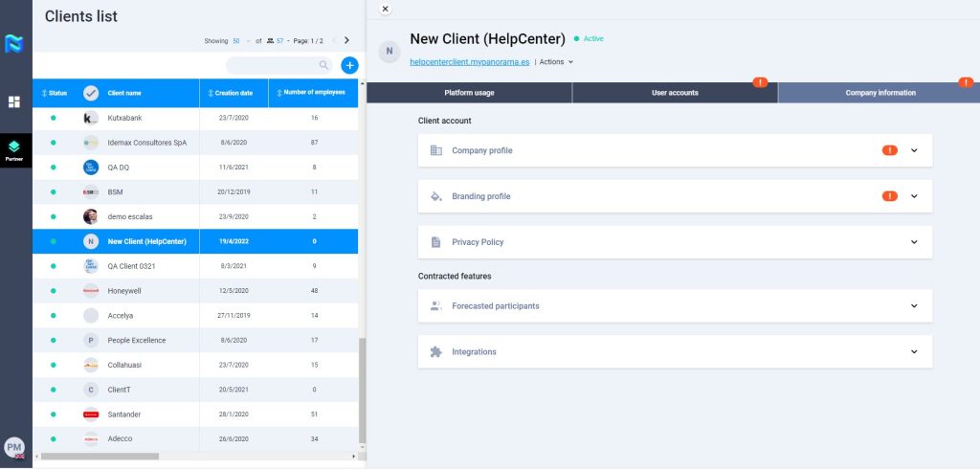
Task: Switch to the Platform usage tab
Action: pos(469,93)
